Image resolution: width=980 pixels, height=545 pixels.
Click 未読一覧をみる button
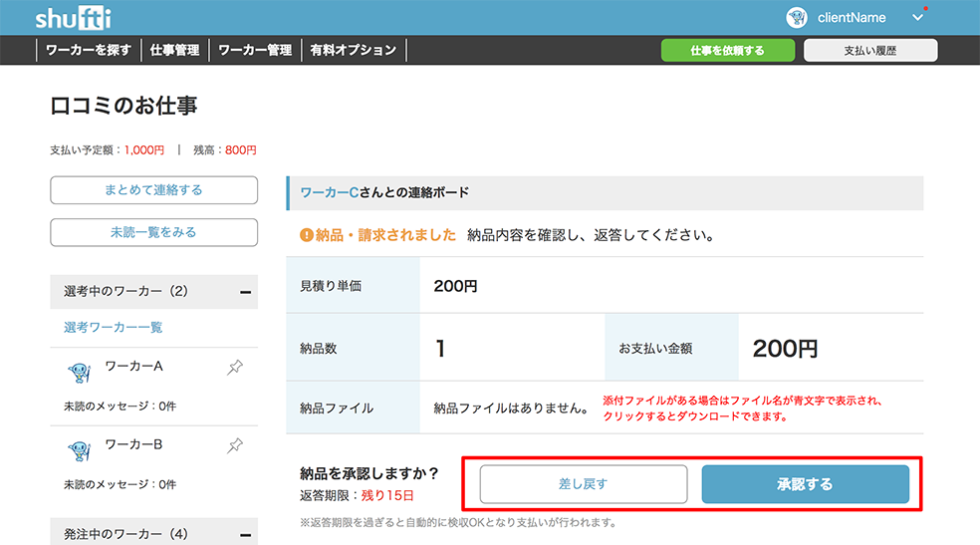tap(153, 232)
